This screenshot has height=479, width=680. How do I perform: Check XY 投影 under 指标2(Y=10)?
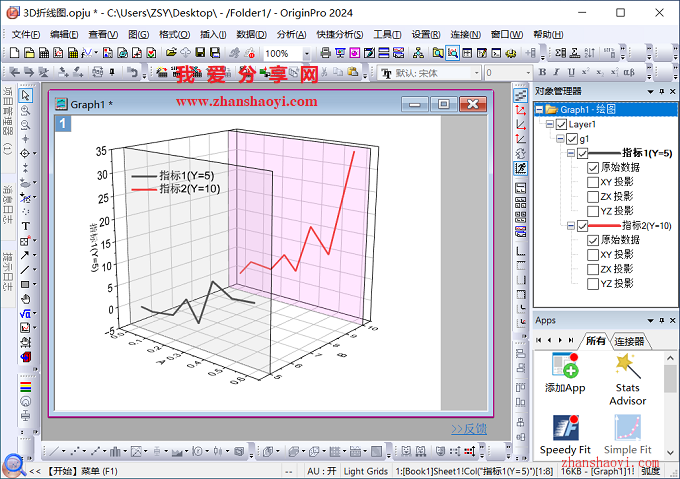(x=593, y=255)
